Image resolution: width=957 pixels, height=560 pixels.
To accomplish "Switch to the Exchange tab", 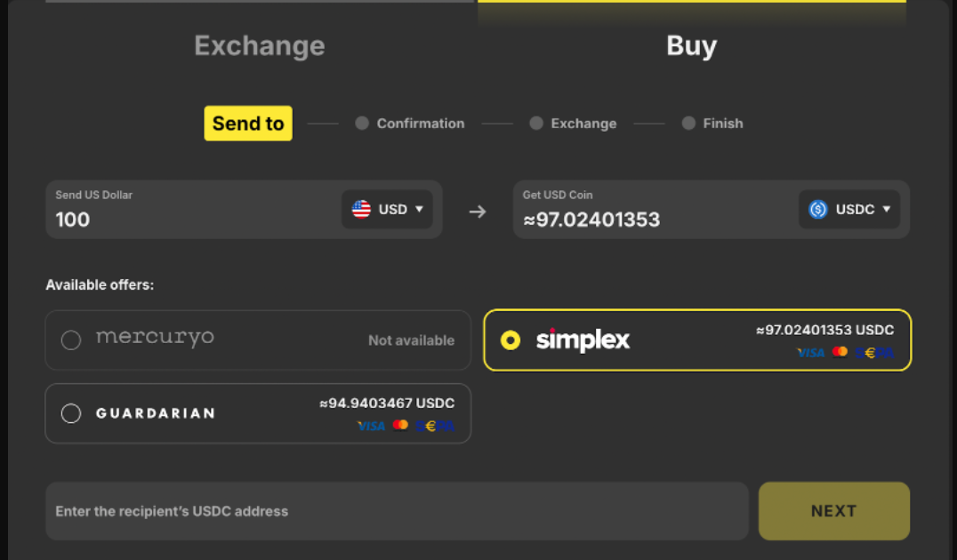I will pos(260,46).
